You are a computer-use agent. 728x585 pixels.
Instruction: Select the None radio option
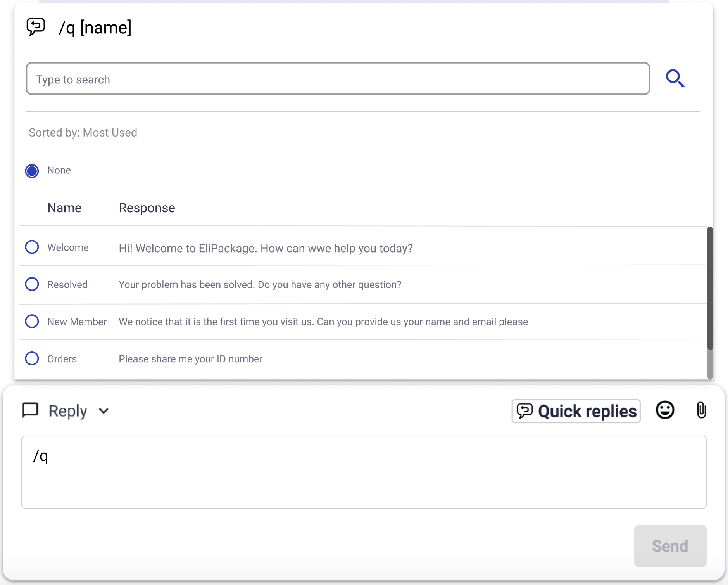(x=32, y=171)
